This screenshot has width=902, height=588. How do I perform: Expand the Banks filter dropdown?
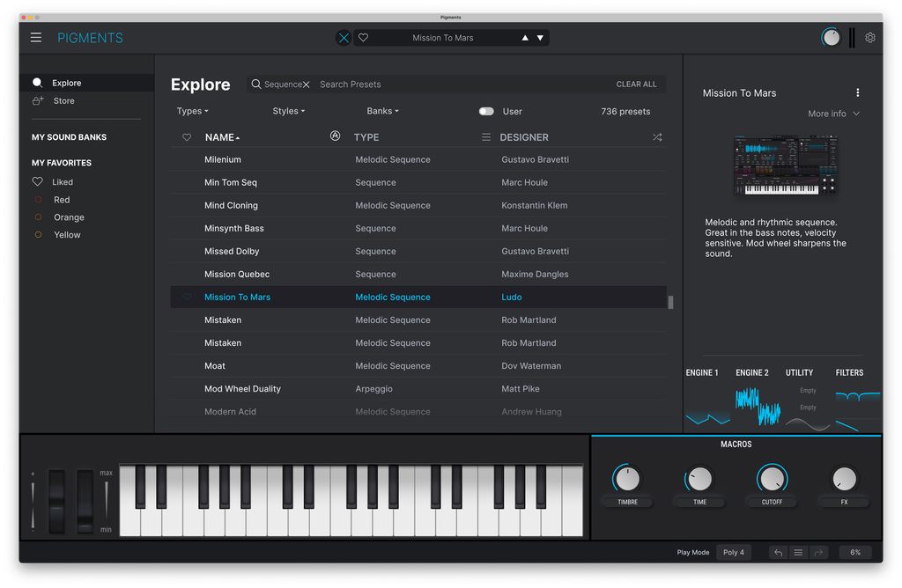tap(382, 111)
